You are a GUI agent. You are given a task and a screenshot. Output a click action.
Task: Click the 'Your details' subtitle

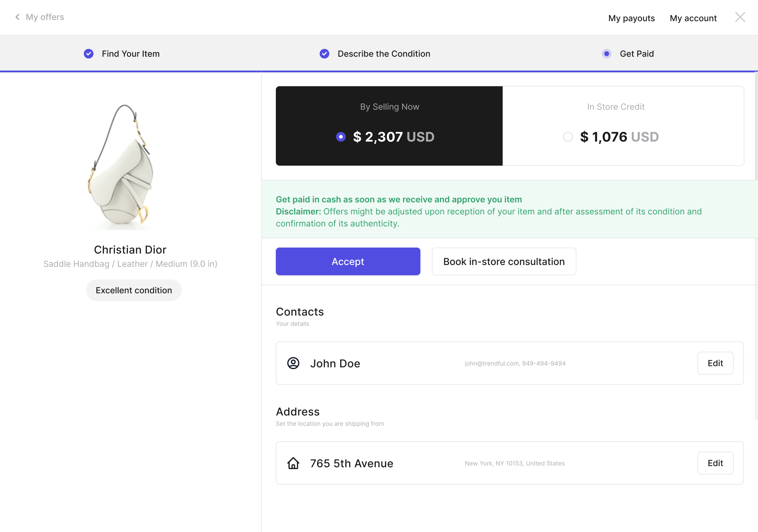click(x=292, y=324)
